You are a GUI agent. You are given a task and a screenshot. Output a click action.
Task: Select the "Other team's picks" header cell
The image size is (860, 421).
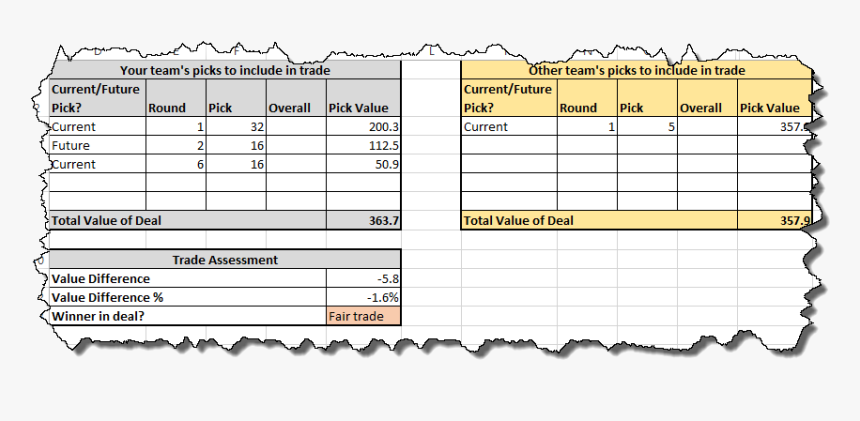coord(636,71)
